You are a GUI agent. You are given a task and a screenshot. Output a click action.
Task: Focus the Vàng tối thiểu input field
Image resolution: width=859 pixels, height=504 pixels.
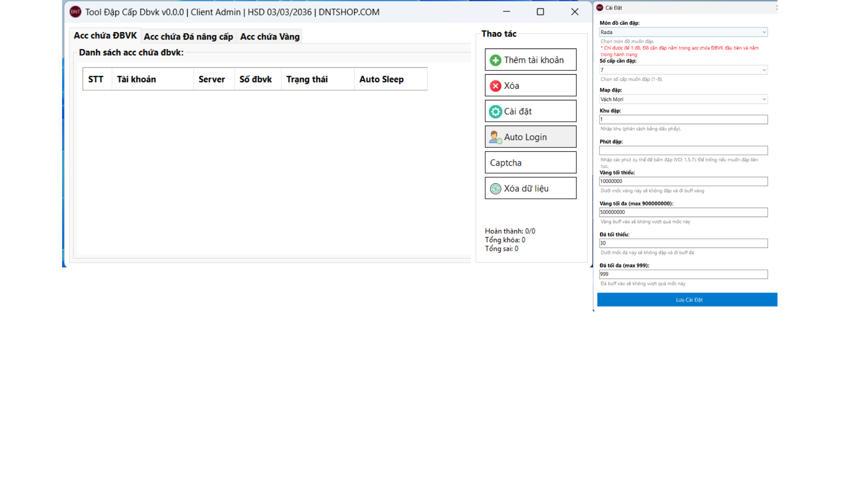[683, 182]
